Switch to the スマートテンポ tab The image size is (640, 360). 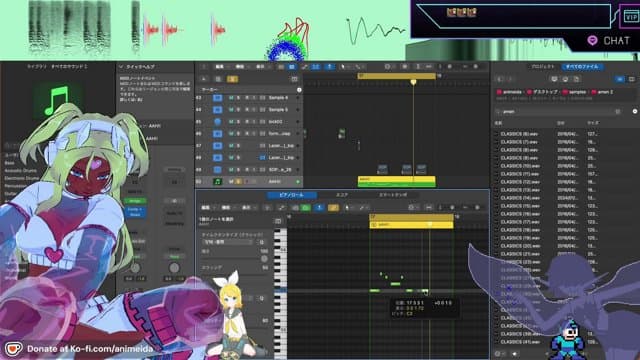(393, 195)
